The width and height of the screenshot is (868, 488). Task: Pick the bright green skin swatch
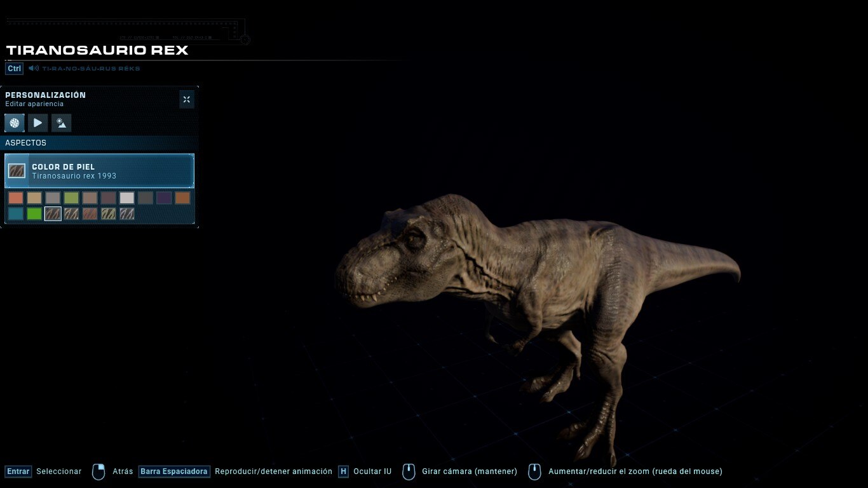pyautogui.click(x=34, y=213)
